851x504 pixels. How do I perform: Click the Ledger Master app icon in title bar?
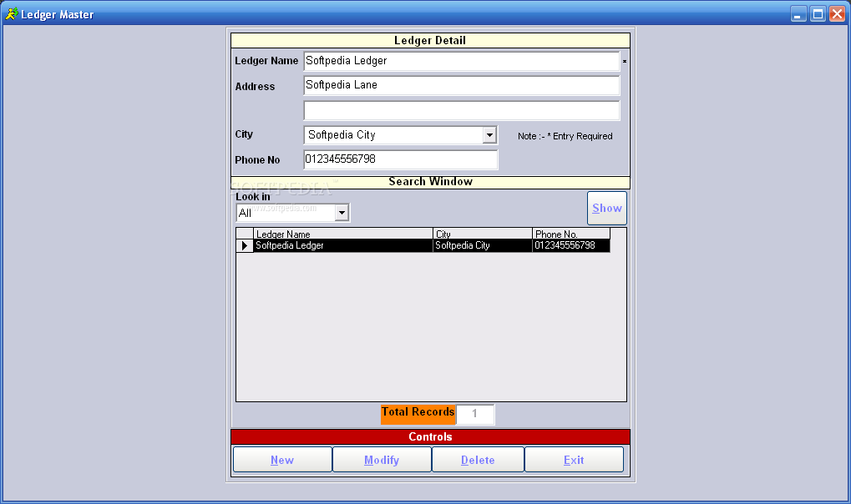click(x=12, y=14)
